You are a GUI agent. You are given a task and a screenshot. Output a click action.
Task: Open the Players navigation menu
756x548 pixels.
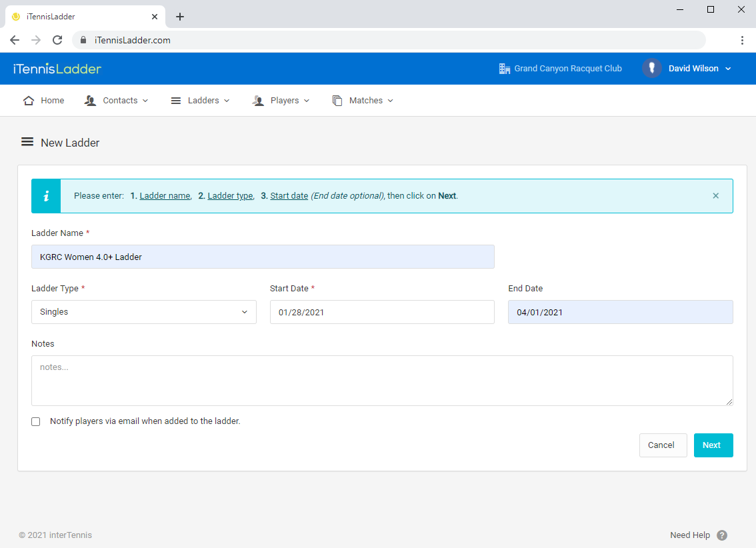click(x=285, y=101)
